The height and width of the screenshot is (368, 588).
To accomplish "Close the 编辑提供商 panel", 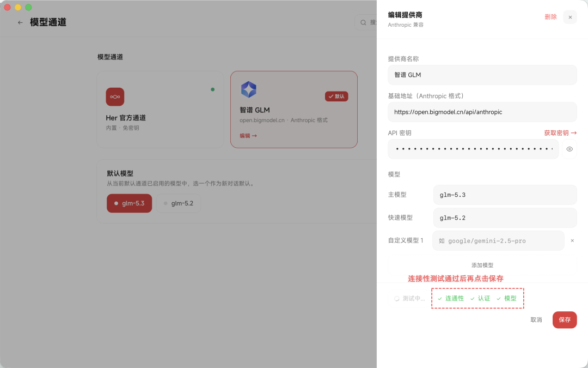I will tap(570, 17).
